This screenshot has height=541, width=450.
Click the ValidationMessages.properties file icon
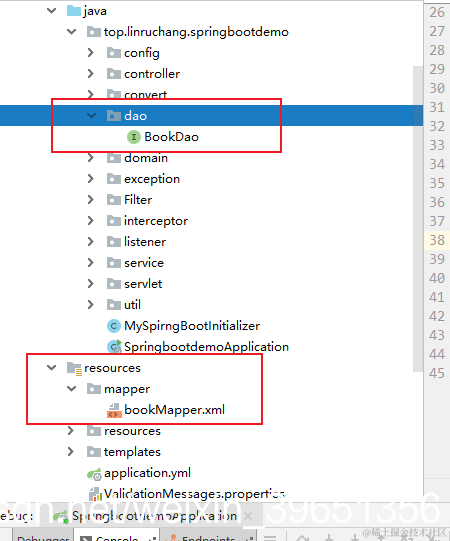[95, 494]
